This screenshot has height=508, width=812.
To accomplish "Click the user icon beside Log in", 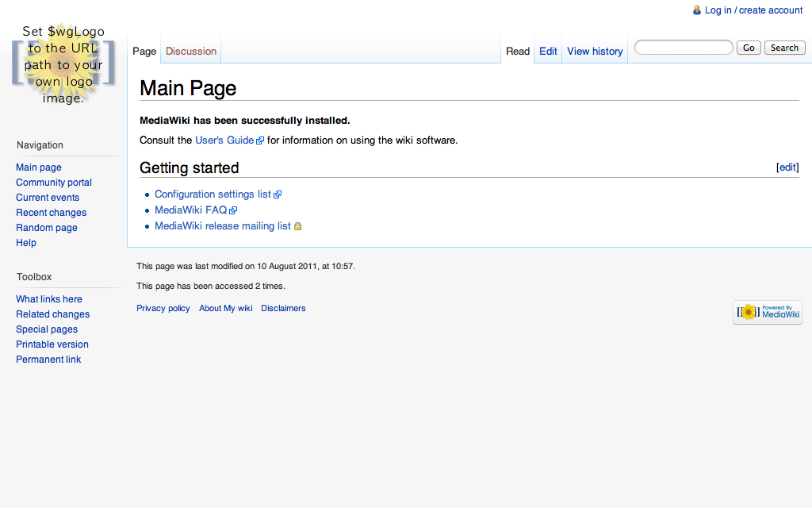I will pos(697,10).
